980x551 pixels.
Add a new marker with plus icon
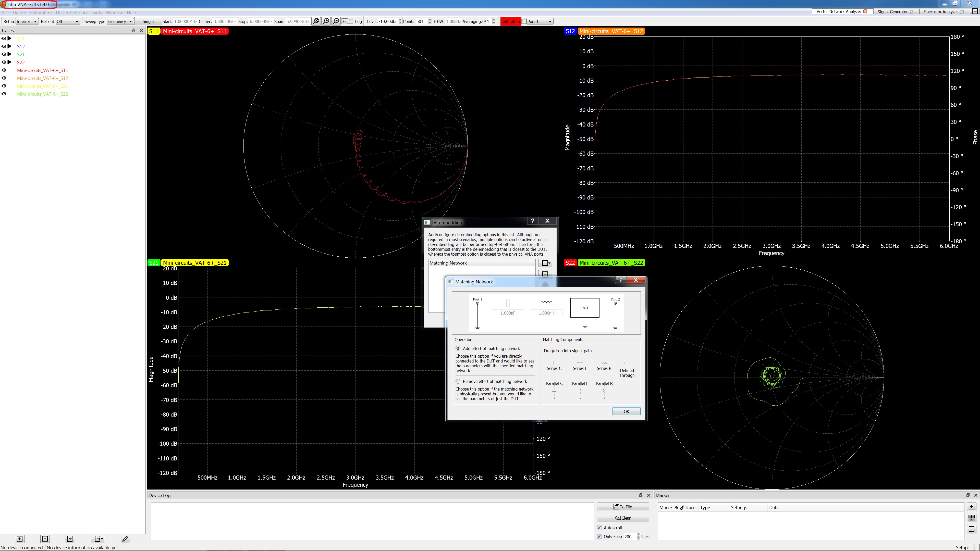(x=971, y=507)
